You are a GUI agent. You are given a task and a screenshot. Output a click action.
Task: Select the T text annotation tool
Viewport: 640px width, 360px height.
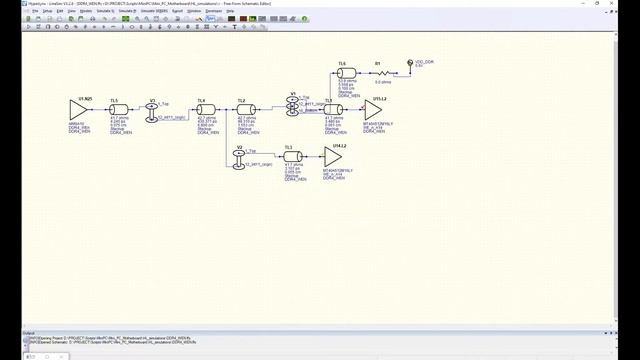[x=234, y=27]
